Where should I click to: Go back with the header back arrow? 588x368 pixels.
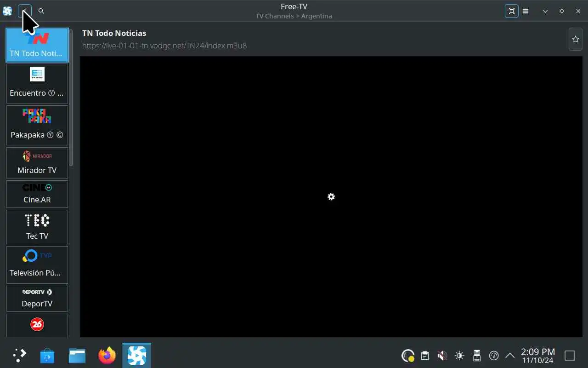point(25,11)
